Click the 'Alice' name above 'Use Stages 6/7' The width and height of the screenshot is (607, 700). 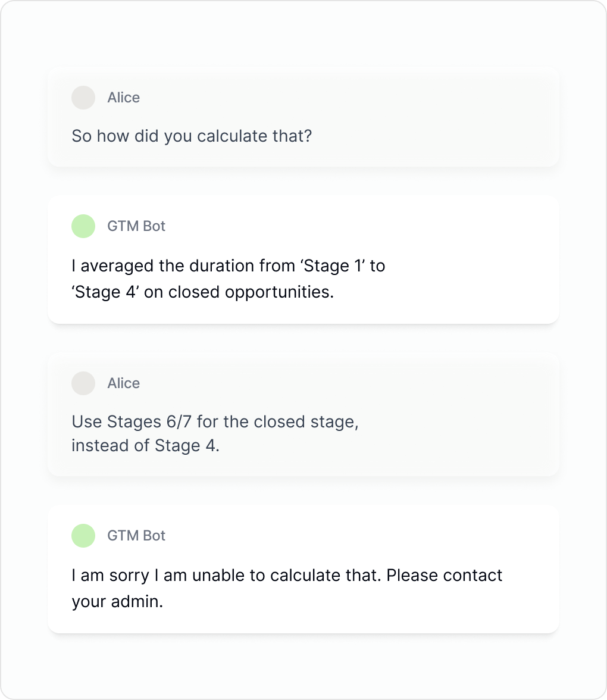click(124, 383)
